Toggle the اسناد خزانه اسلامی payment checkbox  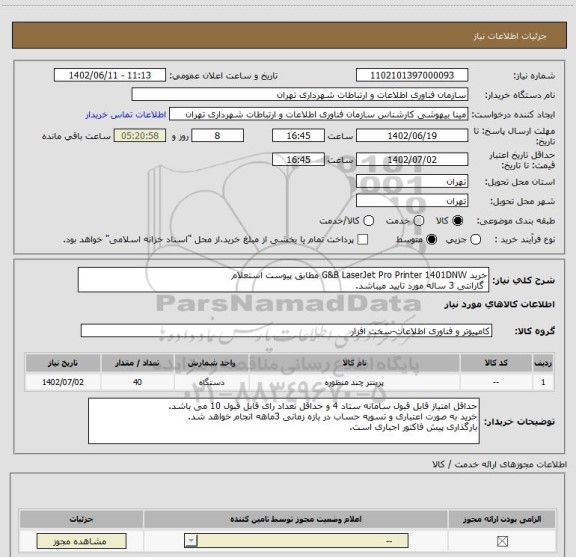[x=363, y=240]
